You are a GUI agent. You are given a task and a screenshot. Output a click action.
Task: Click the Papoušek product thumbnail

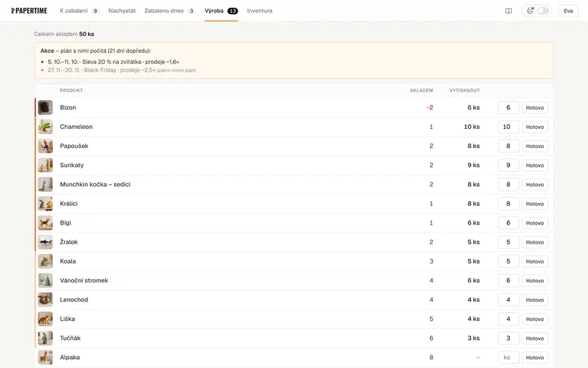click(x=46, y=146)
